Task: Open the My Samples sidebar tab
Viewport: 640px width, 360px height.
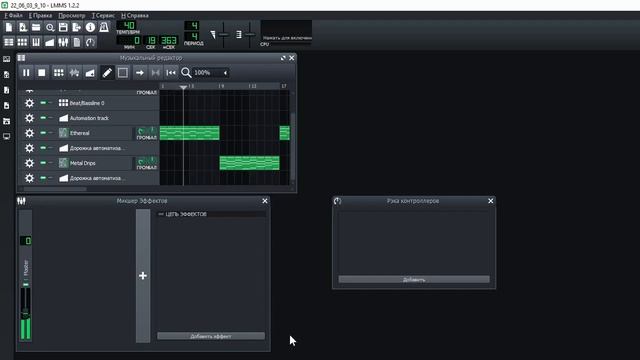Action: coord(7,90)
